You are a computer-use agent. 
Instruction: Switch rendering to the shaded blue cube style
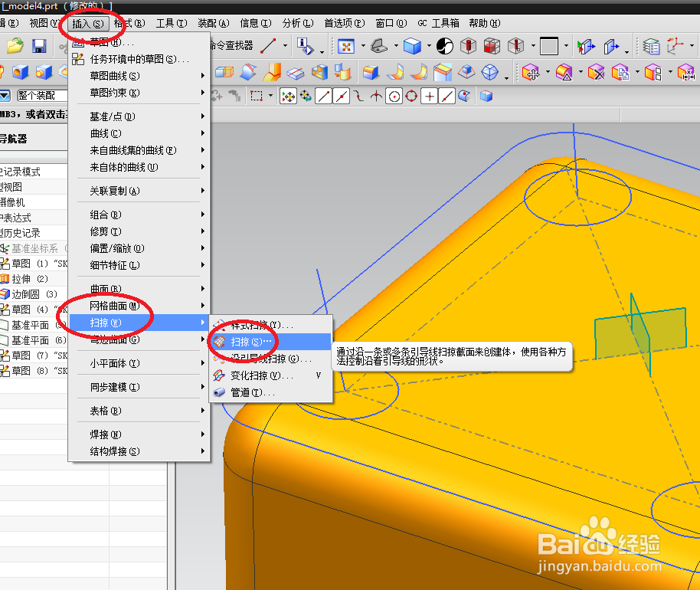point(412,46)
